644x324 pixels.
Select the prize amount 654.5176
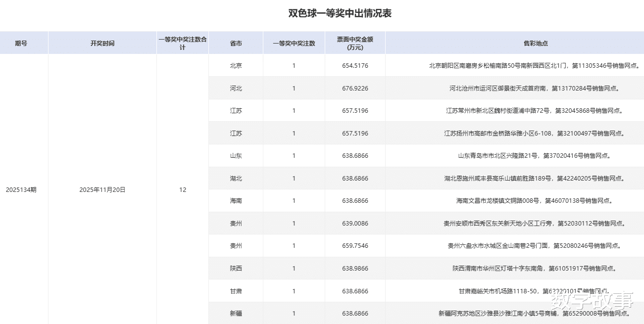click(355, 65)
